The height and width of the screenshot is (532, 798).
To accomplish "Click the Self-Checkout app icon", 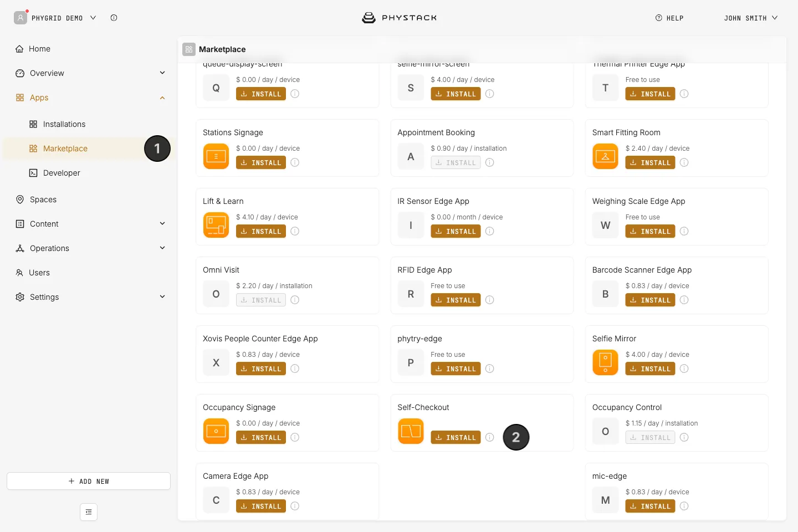I will point(411,431).
